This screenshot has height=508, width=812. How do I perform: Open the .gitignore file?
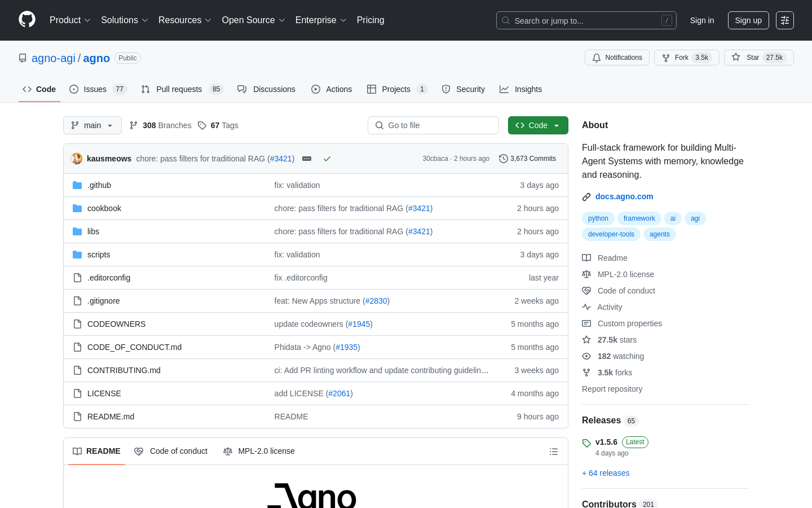click(104, 301)
